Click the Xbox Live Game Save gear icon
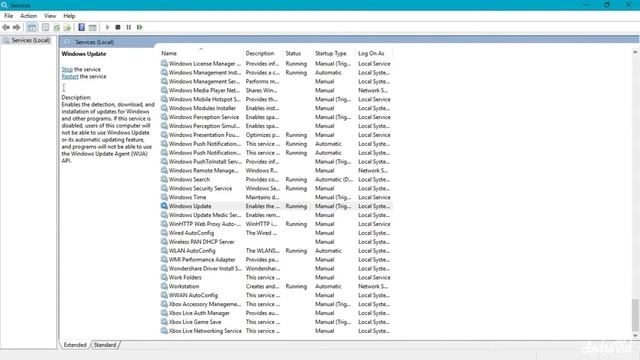 tap(164, 322)
